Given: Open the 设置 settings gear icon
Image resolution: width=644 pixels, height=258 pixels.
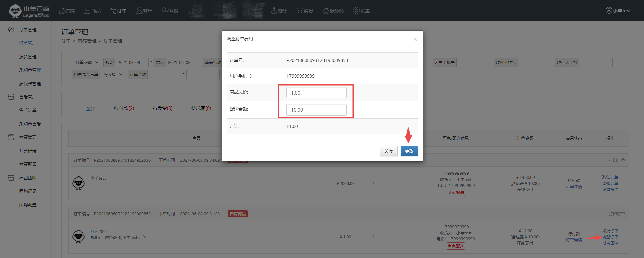Looking at the screenshot, I should (x=356, y=11).
